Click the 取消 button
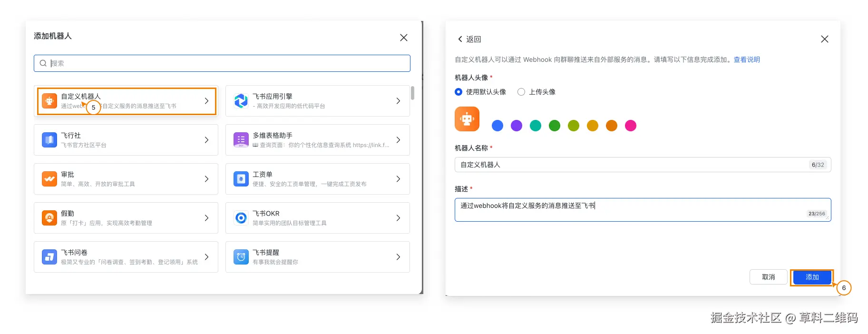The width and height of the screenshot is (868, 334). (x=769, y=277)
